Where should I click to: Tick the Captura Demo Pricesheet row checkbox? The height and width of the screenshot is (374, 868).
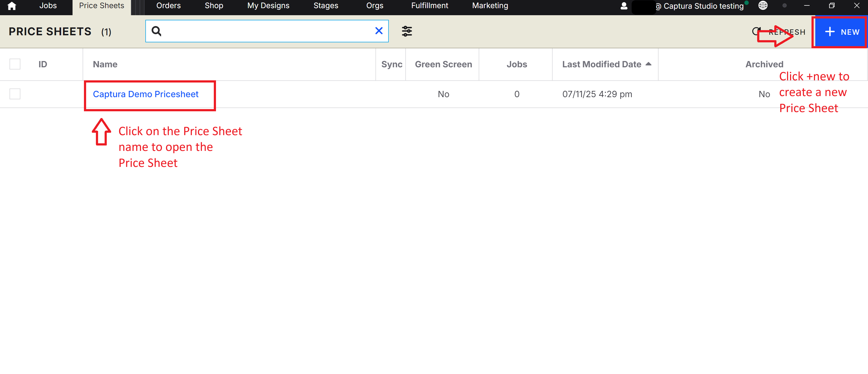pos(15,94)
